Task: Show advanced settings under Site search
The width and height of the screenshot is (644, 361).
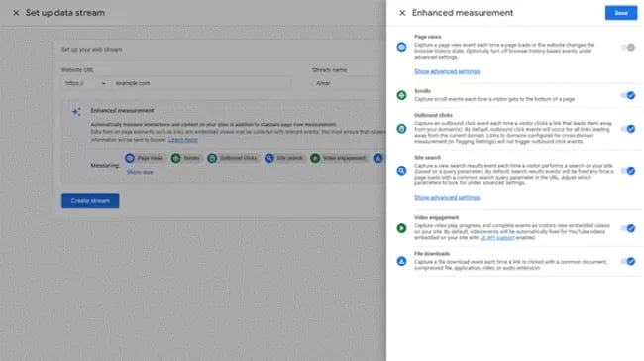Action: point(447,197)
